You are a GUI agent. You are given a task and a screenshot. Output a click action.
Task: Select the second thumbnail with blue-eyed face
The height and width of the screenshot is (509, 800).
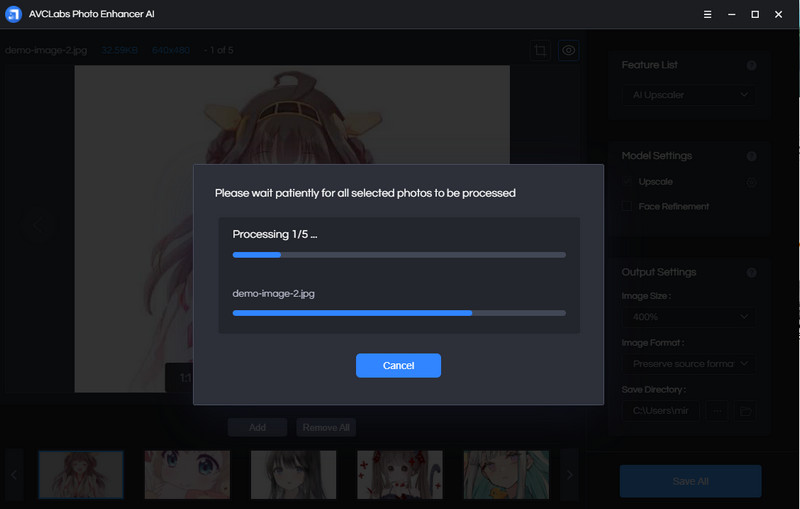[187, 474]
